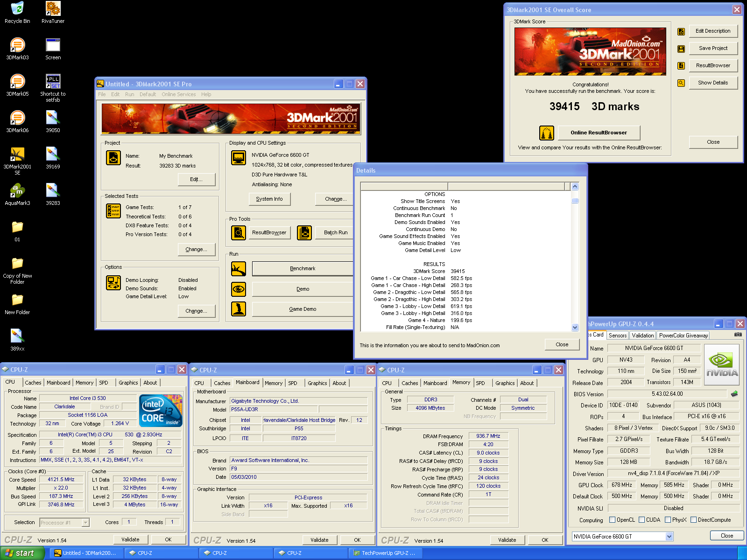Image resolution: width=747 pixels, height=560 pixels.
Task: Enable the PhysX checkbox in GPU-Z
Action: tap(668, 520)
